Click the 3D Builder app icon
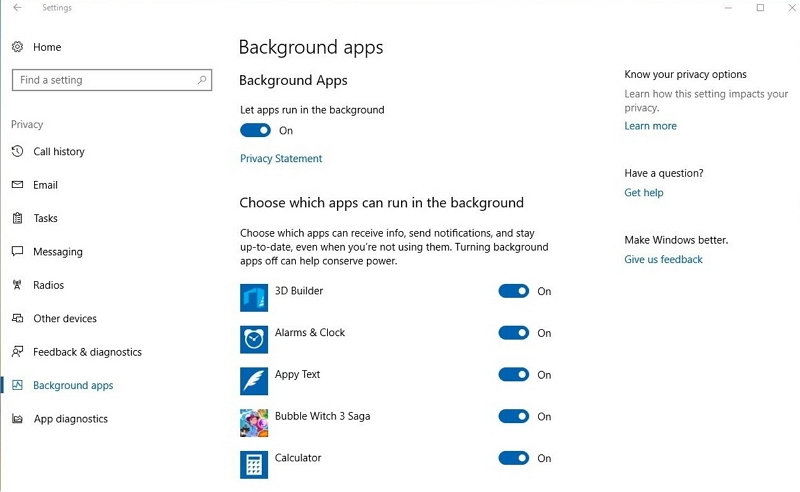The width and height of the screenshot is (800, 492). click(254, 298)
